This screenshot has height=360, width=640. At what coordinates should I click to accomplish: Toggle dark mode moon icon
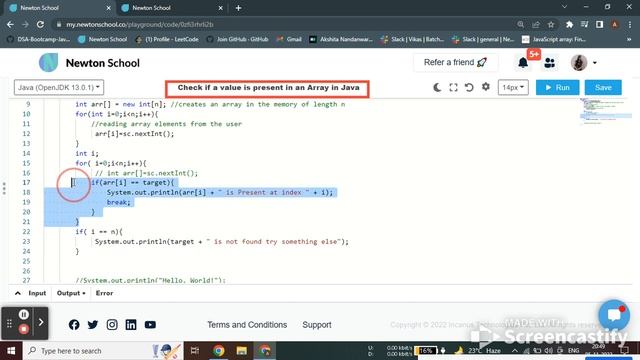click(437, 87)
